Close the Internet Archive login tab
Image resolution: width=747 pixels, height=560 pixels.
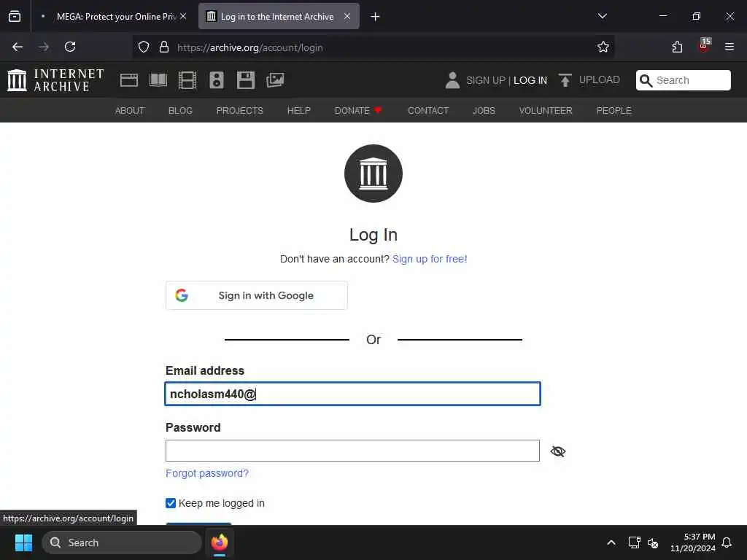[347, 16]
